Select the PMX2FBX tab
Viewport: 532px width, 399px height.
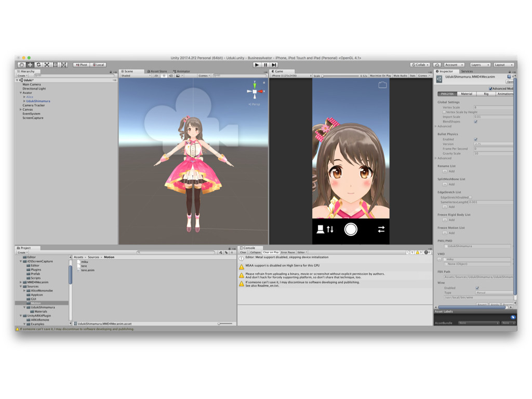pos(447,94)
